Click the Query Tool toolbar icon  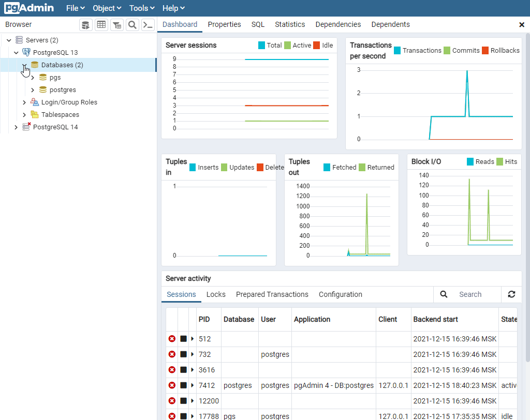(x=86, y=25)
